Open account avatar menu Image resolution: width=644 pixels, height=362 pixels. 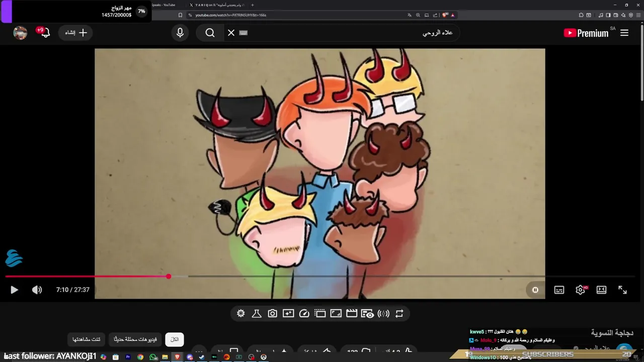pos(20,33)
